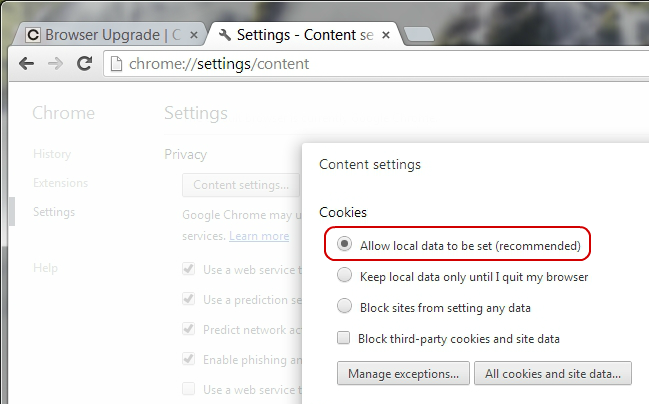Click the wrench icon on Settings tab

tap(224, 34)
